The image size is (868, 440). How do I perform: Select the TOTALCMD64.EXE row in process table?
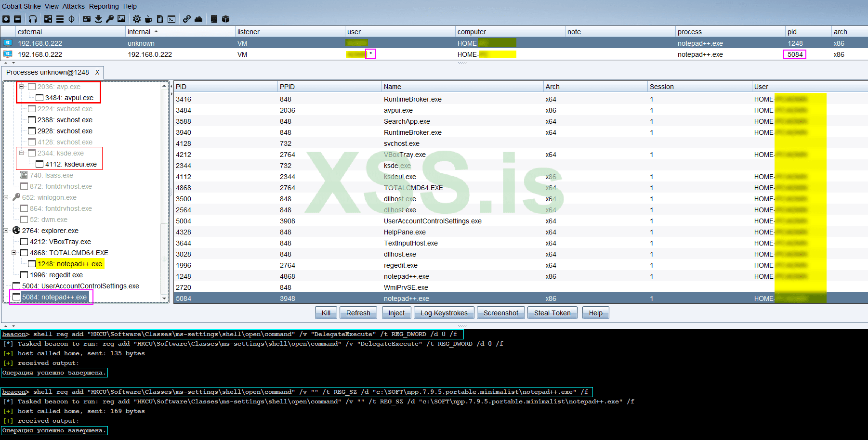[520, 188]
